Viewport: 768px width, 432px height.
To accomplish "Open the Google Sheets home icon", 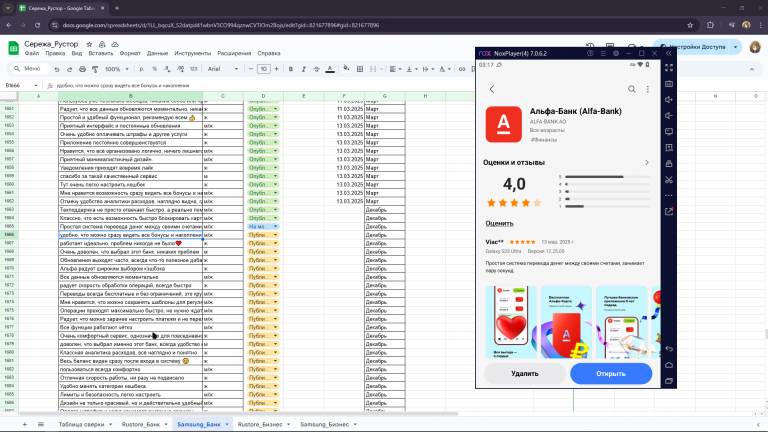I will [13, 48].
